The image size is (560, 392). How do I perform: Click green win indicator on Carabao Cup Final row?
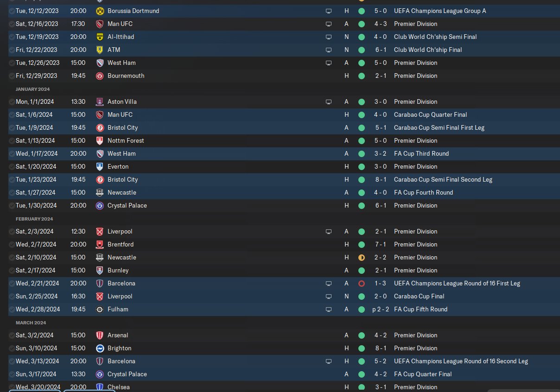(362, 296)
